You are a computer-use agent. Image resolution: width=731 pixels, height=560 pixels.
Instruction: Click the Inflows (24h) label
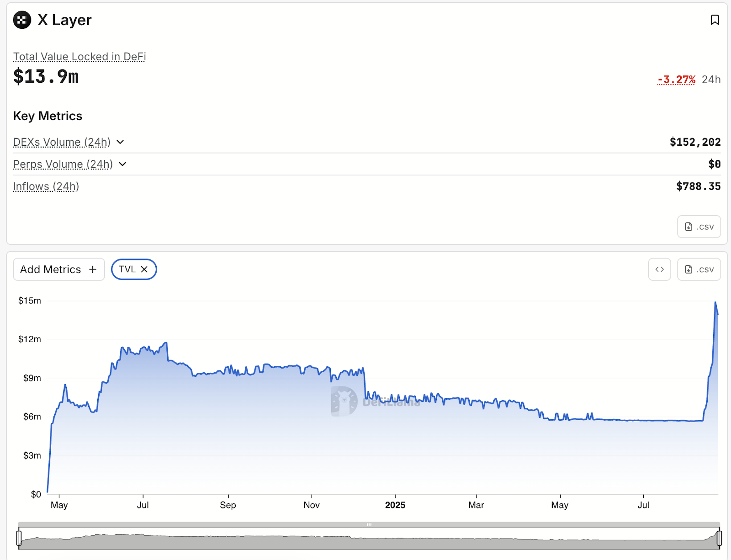coord(46,186)
